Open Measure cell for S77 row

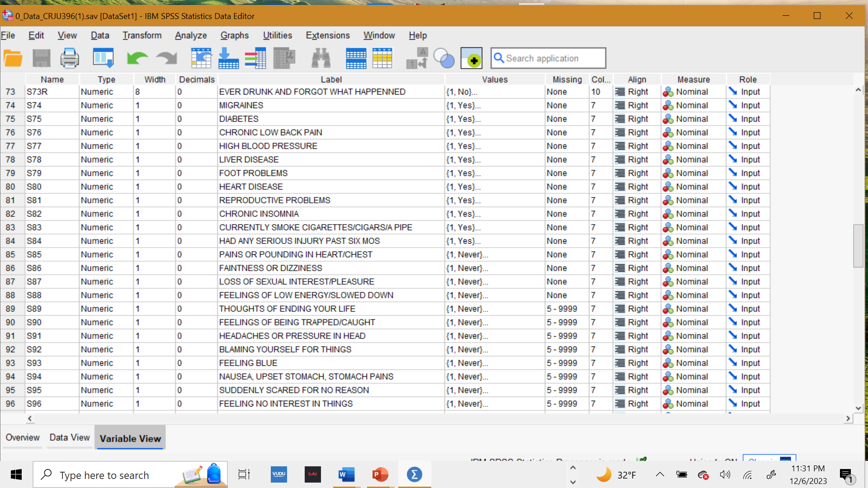693,146
